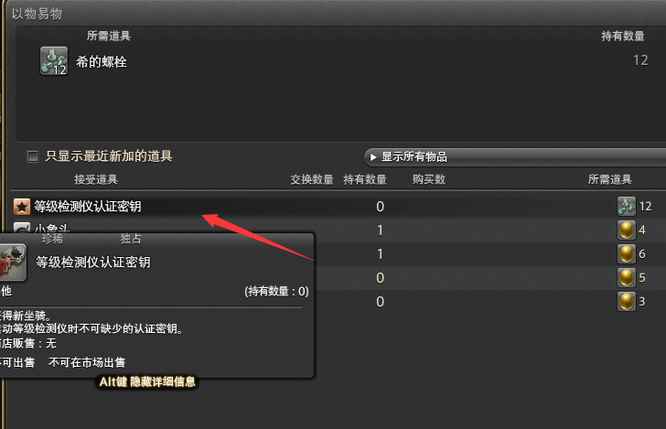The height and width of the screenshot is (429, 666).
Task: Click the 希的螺栓 item name text
Action: 102,62
